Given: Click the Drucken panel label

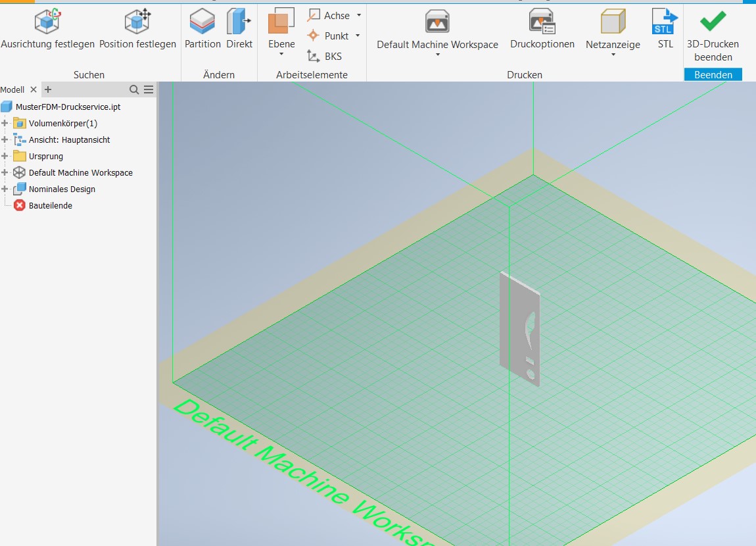Looking at the screenshot, I should [525, 75].
